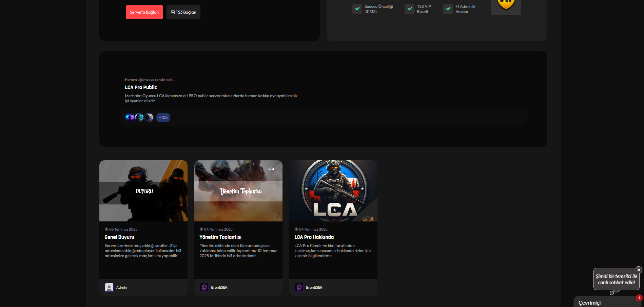Open the LCA Pro Hakkında post title
644x307 pixels.
point(314,237)
